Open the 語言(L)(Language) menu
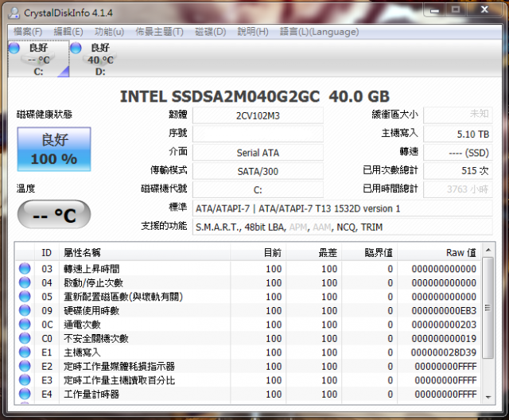This screenshot has width=509, height=420. click(x=319, y=32)
